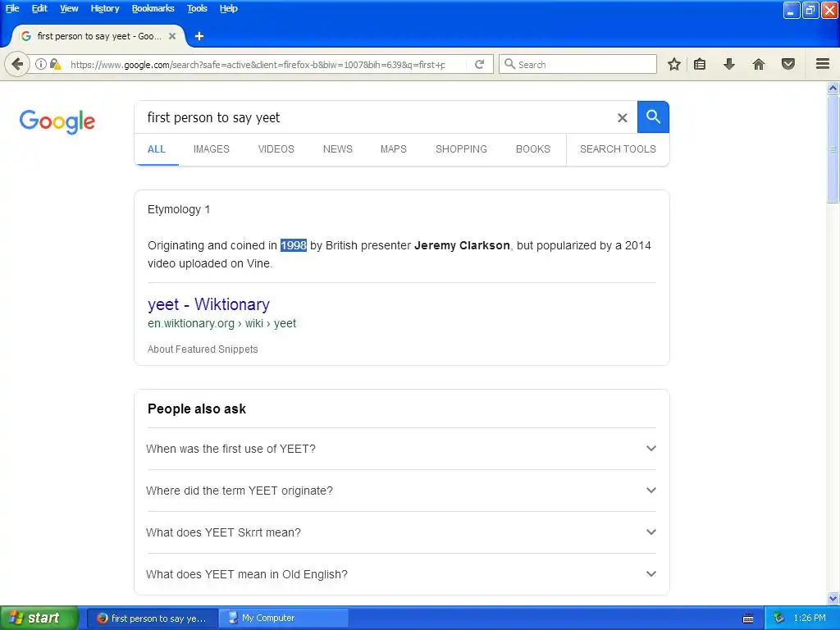Open the View menu
Screen dimensions: 840x630
69,8
